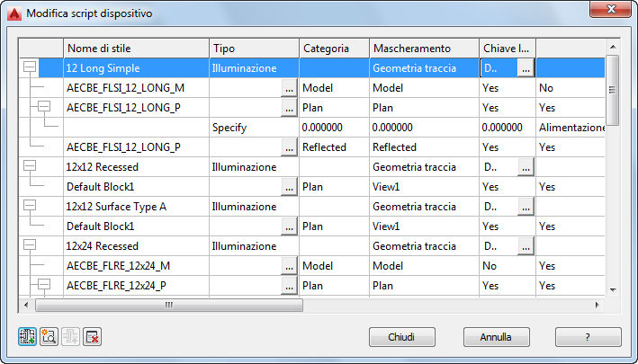
Task: Sort by Nome di stile column header
Action: point(135,48)
